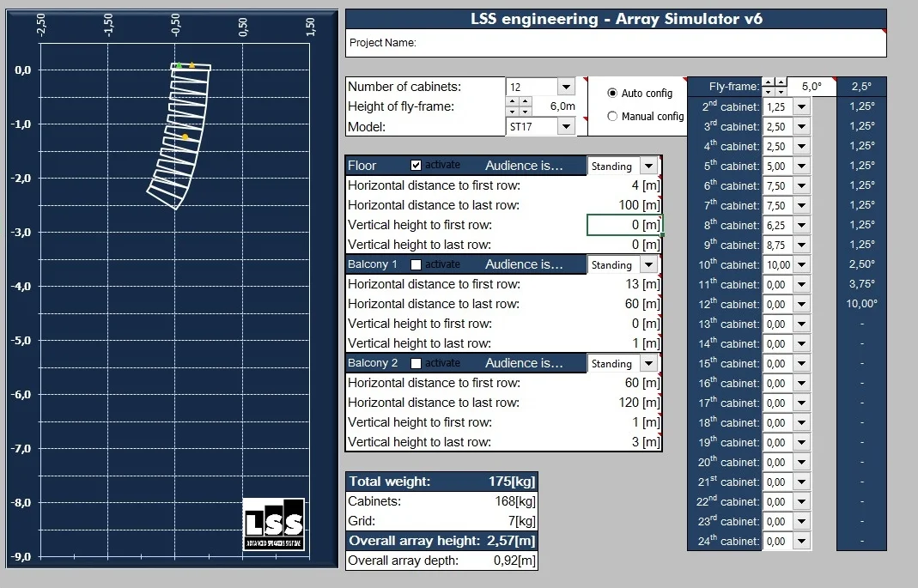Click the orange center-of-gravity dot in the array

pyautogui.click(x=185, y=136)
